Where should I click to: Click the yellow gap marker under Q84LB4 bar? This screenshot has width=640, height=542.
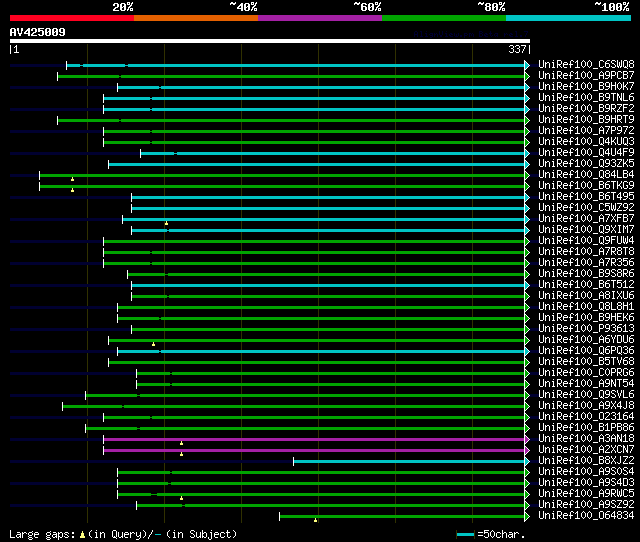point(72,179)
